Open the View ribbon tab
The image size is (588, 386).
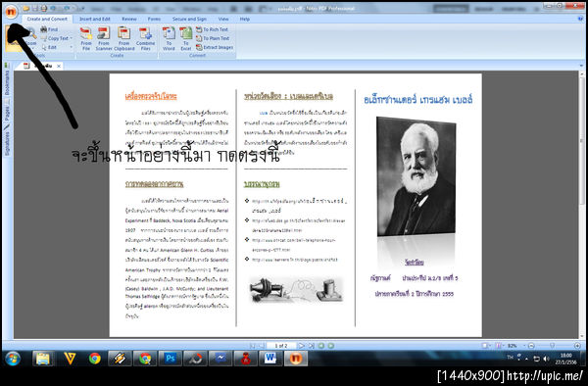[223, 19]
